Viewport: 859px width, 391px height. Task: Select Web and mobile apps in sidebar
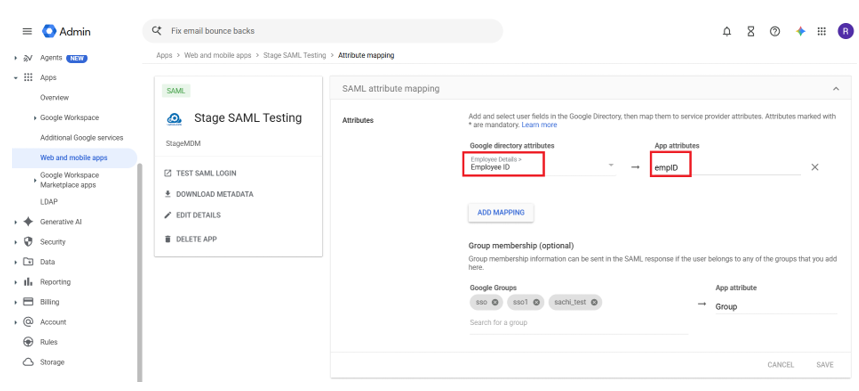coord(74,158)
